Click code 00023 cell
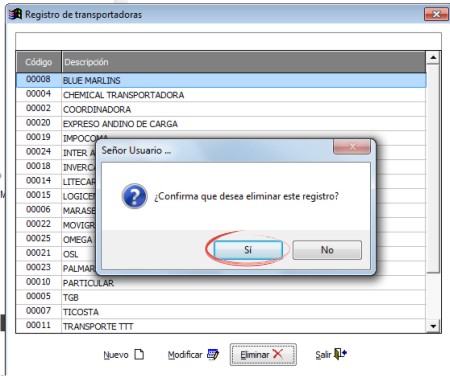The width and height of the screenshot is (450, 376). [39, 267]
